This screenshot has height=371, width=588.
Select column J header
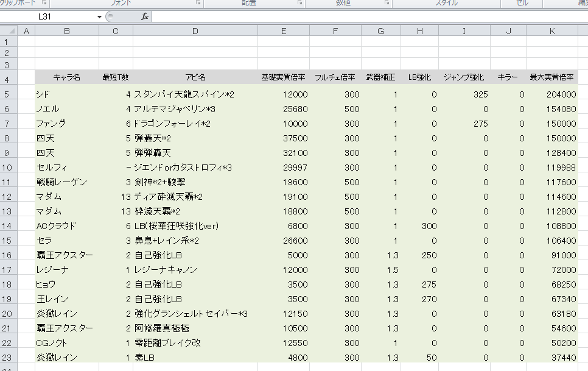pyautogui.click(x=508, y=32)
